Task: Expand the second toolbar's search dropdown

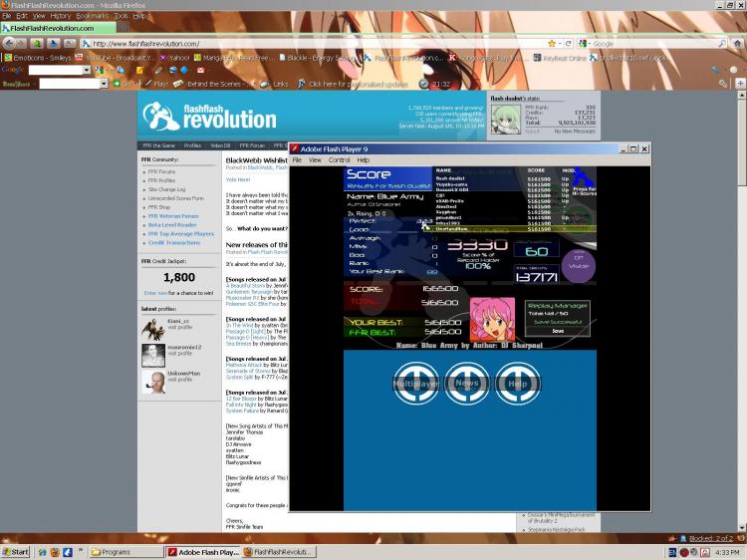Action: pyautogui.click(x=104, y=84)
